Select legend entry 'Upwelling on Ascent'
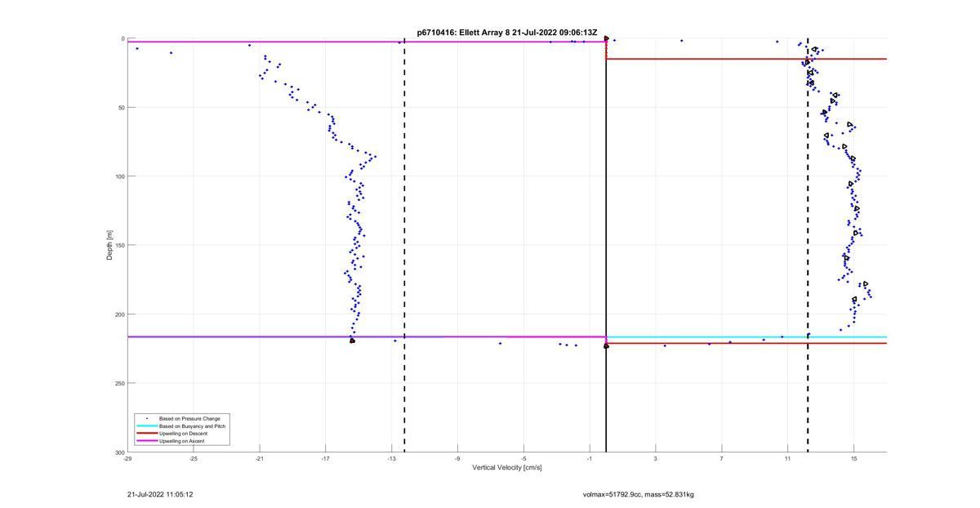This screenshot has height=508, width=980. click(x=182, y=441)
